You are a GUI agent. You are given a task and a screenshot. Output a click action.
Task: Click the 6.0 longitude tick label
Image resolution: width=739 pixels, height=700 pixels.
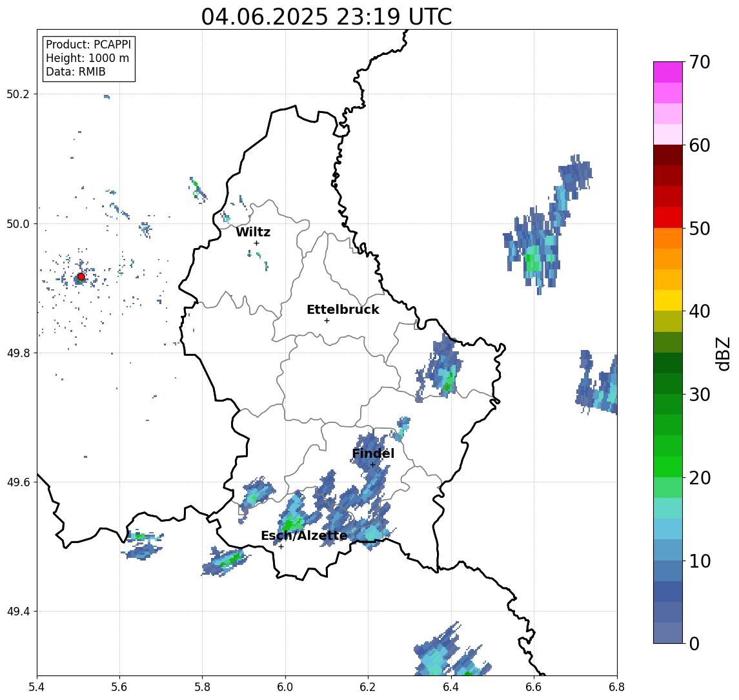click(286, 687)
